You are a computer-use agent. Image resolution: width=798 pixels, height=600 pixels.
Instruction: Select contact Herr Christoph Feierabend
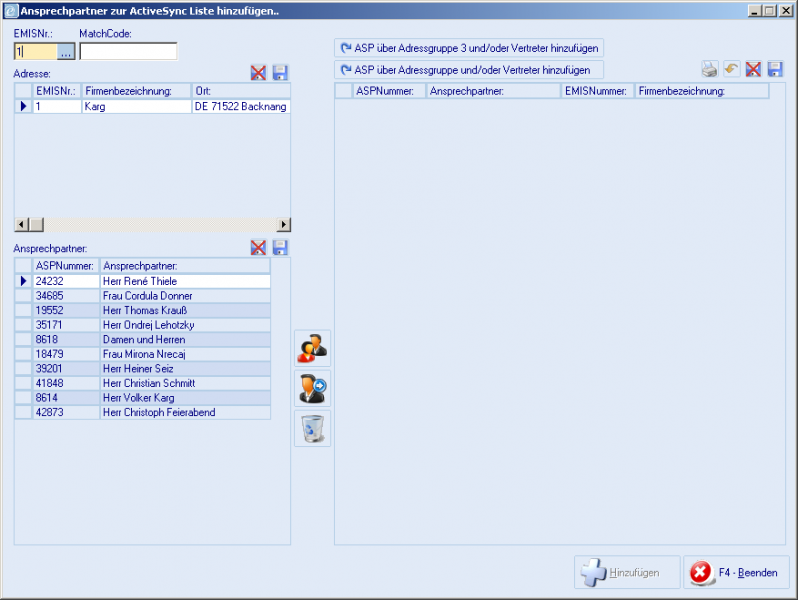pos(185,412)
